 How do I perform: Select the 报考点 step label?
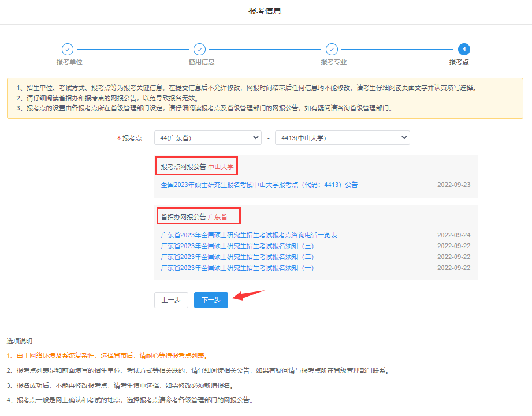(459, 62)
